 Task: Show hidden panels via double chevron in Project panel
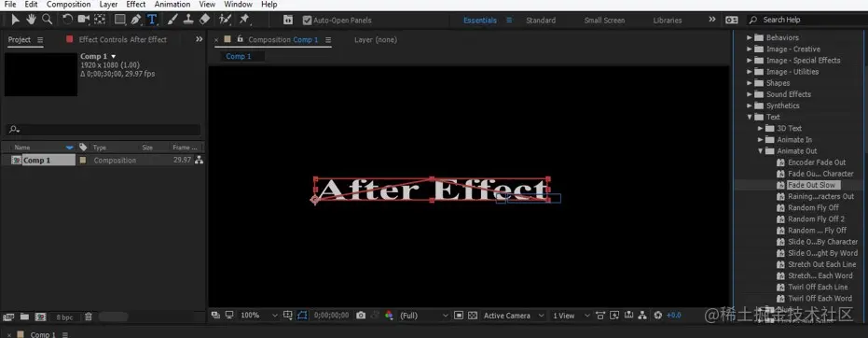(200, 39)
